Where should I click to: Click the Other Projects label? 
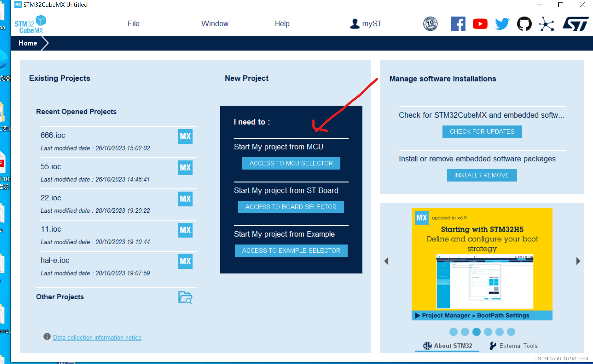pyautogui.click(x=60, y=297)
